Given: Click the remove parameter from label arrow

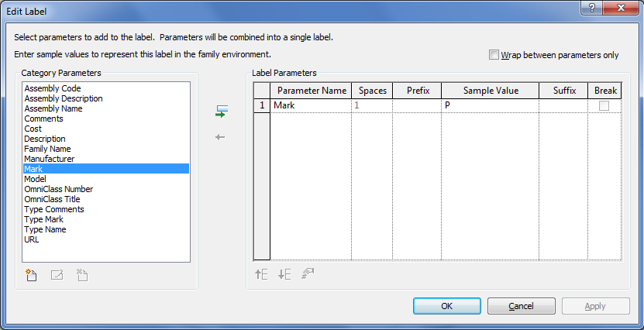Looking at the screenshot, I should [x=221, y=137].
